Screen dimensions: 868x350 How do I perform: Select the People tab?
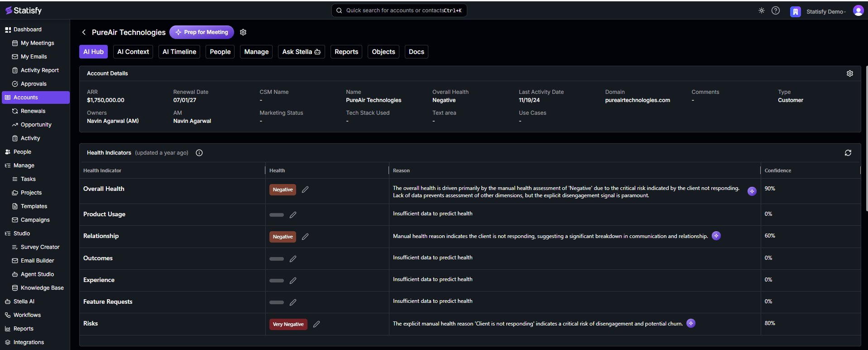220,52
